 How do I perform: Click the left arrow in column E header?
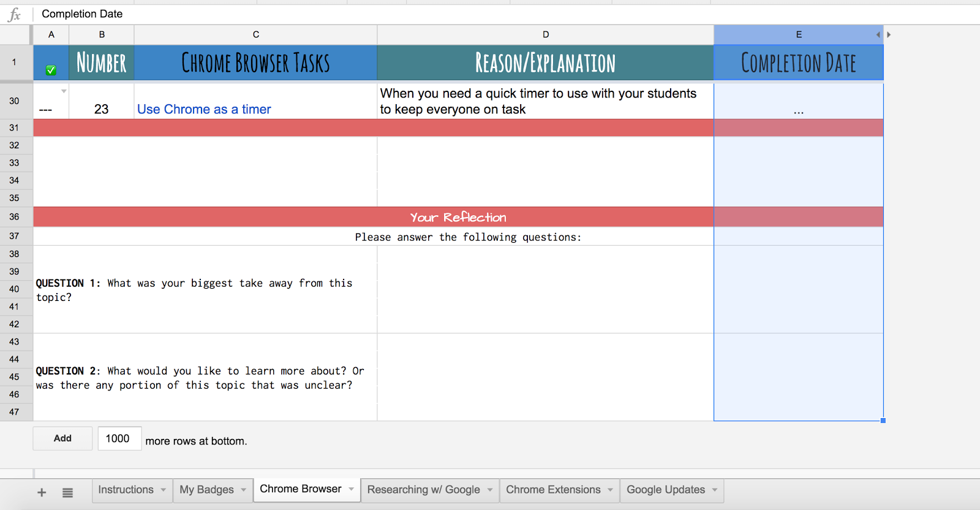pos(878,35)
